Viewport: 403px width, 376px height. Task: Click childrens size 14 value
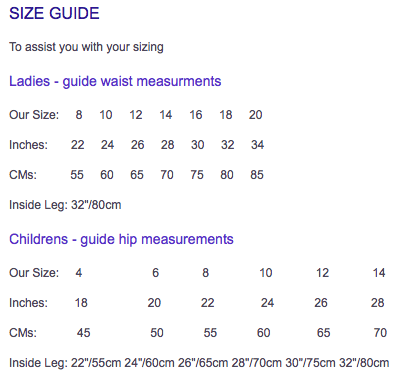click(x=379, y=273)
